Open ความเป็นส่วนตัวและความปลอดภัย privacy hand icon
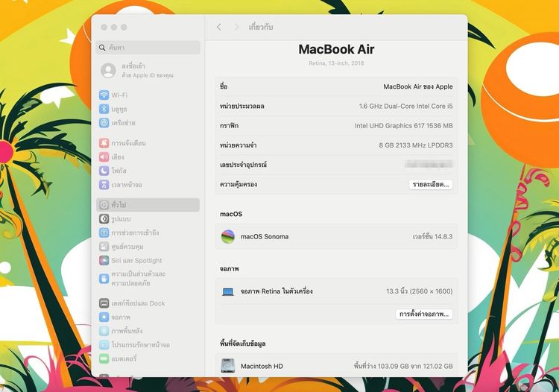 click(x=104, y=279)
